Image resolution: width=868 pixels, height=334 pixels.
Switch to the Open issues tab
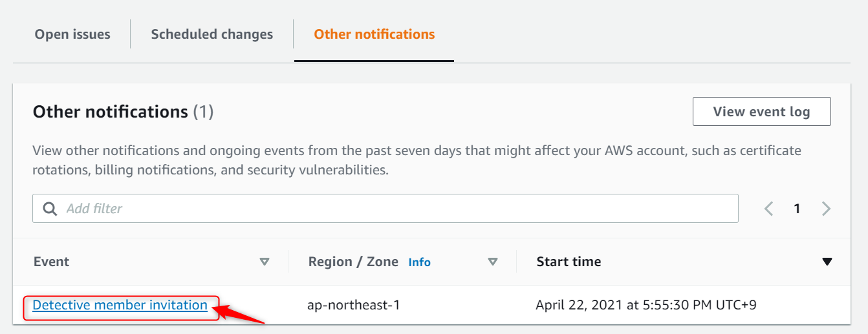pos(72,34)
